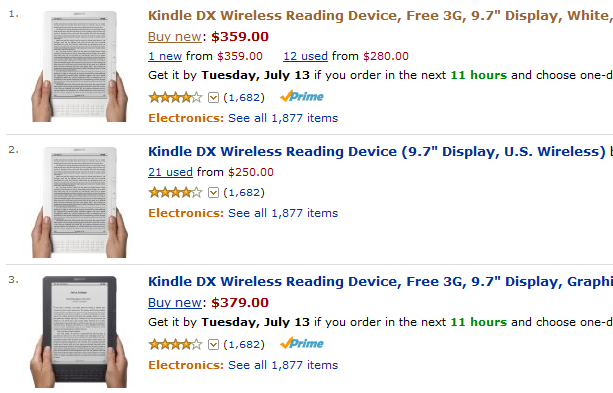See all 1,877 Electronics items under second result
Image resolution: width=613 pixels, height=393 pixels.
(283, 213)
